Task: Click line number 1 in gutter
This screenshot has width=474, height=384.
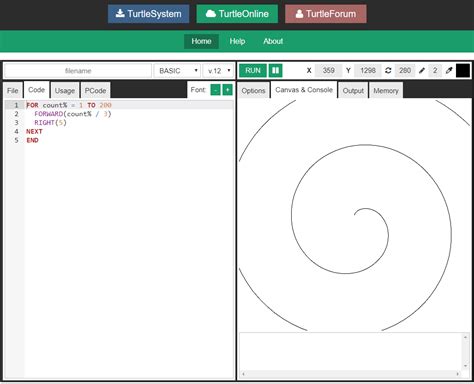Action: 16,105
